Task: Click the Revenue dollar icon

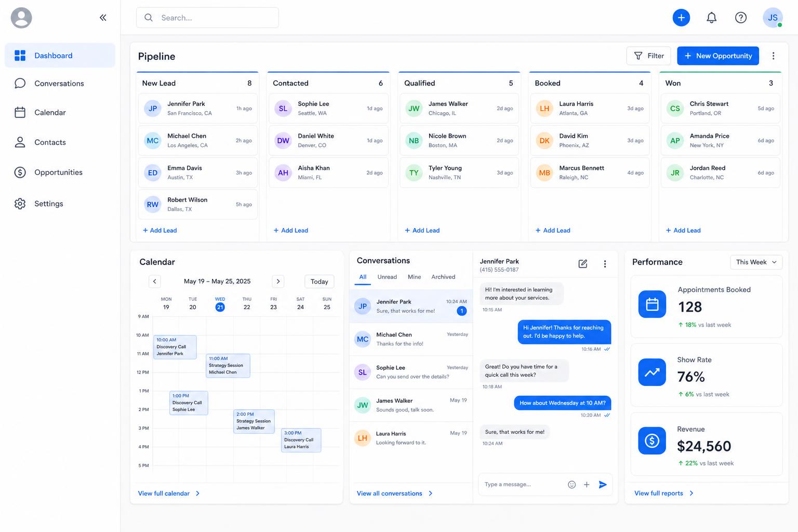Action: coord(652,441)
